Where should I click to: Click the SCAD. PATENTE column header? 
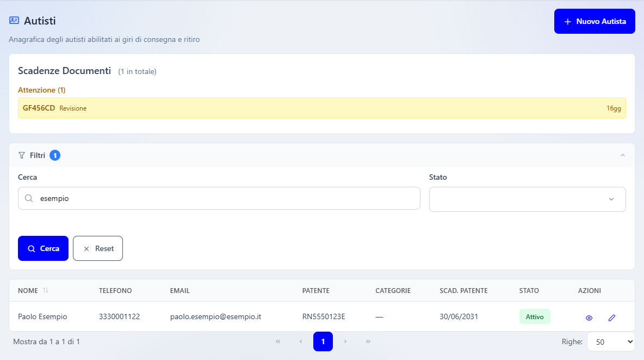464,290
